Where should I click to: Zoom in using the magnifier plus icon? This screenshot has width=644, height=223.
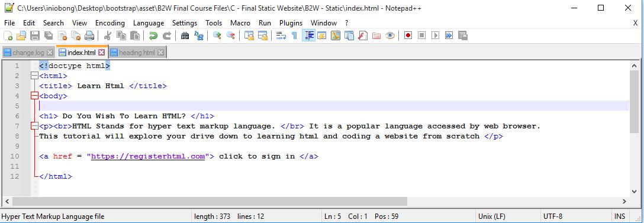click(x=217, y=35)
